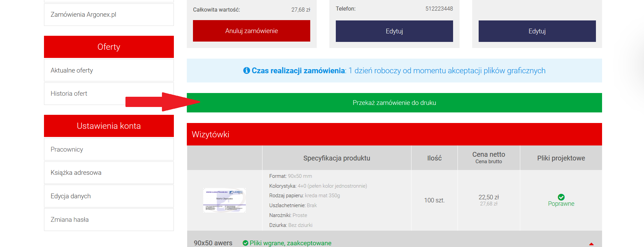Image resolution: width=644 pixels, height=247 pixels.
Task: Click the Edytuj button in the rightmost panel
Action: coord(537,31)
